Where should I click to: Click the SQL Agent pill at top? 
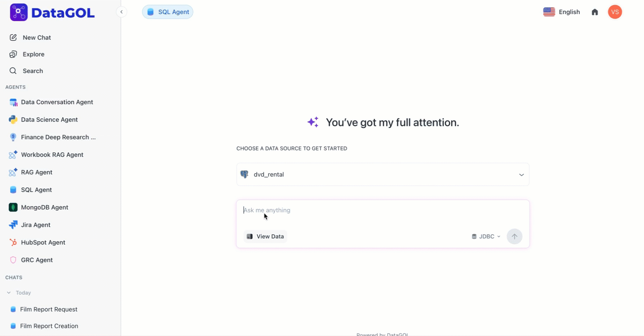(168, 12)
